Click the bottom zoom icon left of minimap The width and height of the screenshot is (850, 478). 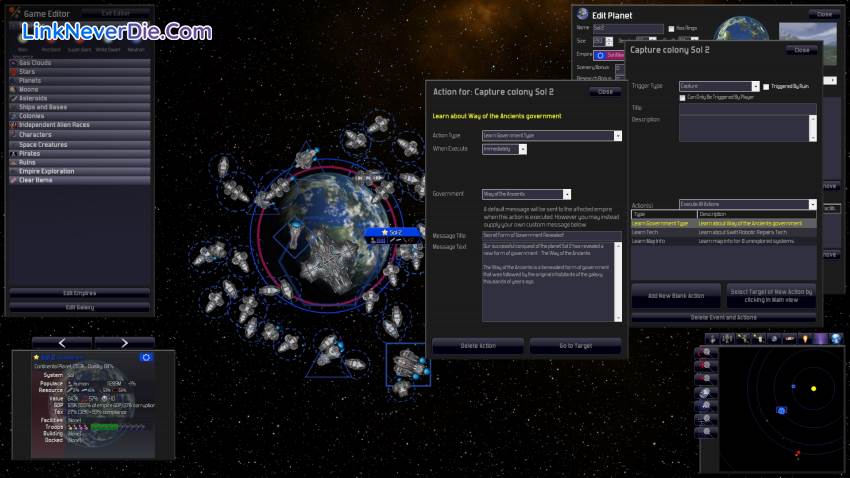[x=706, y=432]
